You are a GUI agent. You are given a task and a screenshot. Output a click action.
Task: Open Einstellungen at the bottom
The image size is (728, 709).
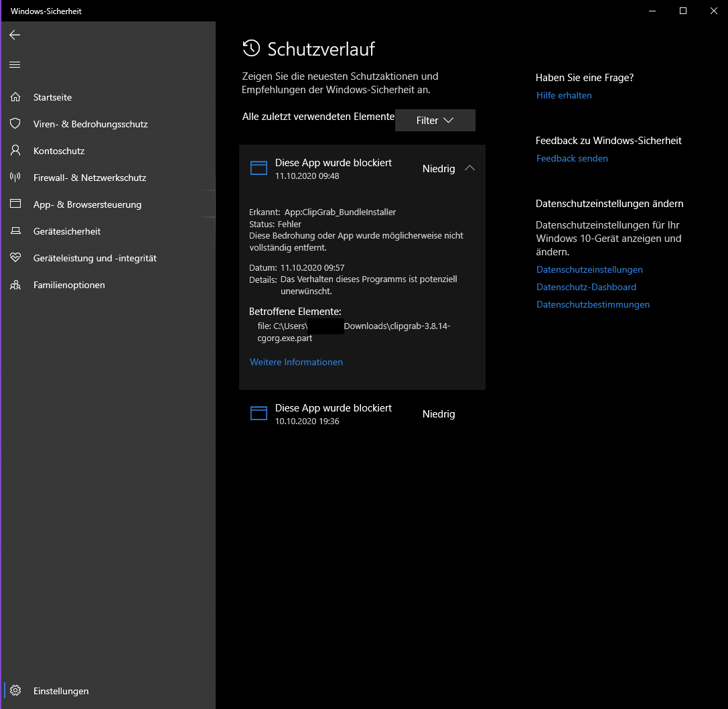coord(108,691)
